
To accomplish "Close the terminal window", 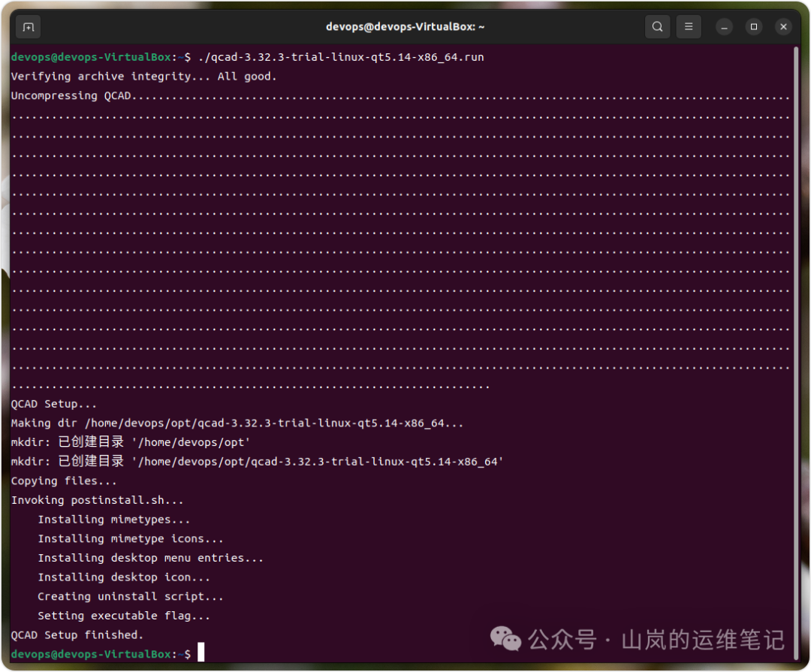I will [784, 27].
